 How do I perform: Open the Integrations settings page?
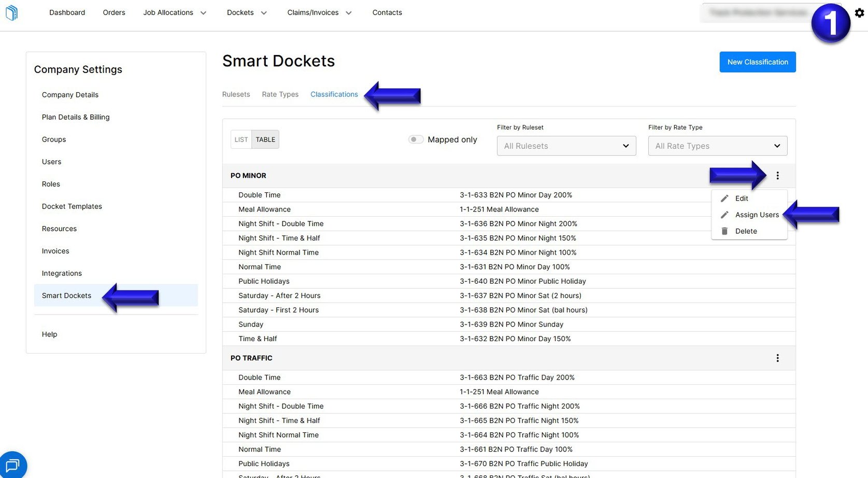pos(62,273)
